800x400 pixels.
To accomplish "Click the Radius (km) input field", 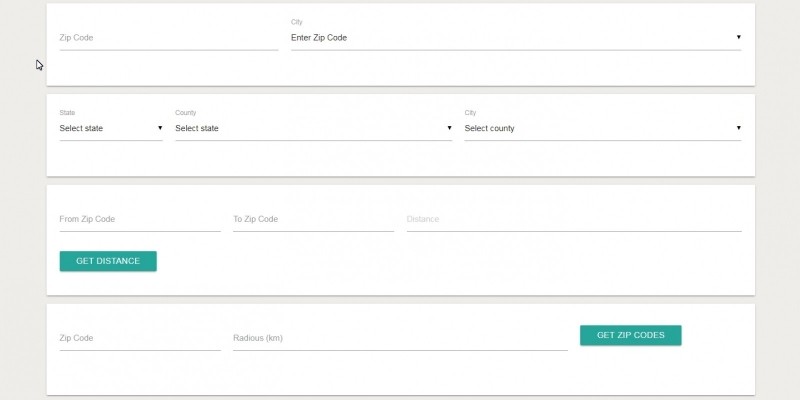I will point(400,338).
